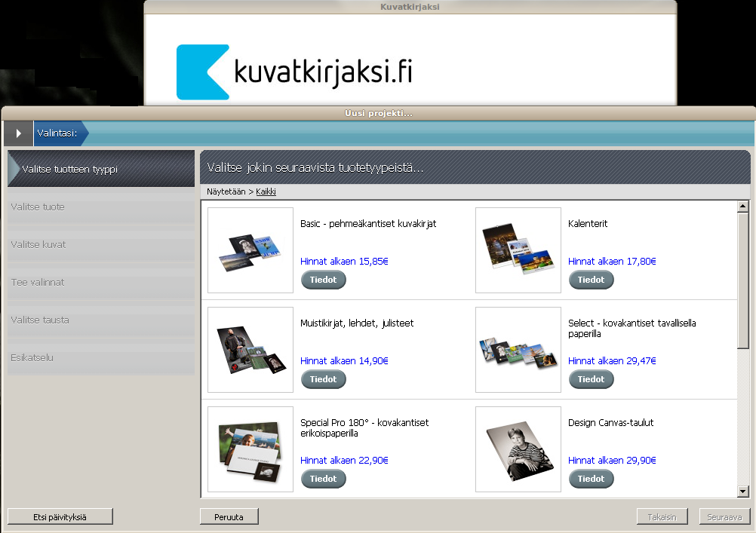Open Tiedot for Basic pehmeäkantiset kuvakirjat

[324, 280]
